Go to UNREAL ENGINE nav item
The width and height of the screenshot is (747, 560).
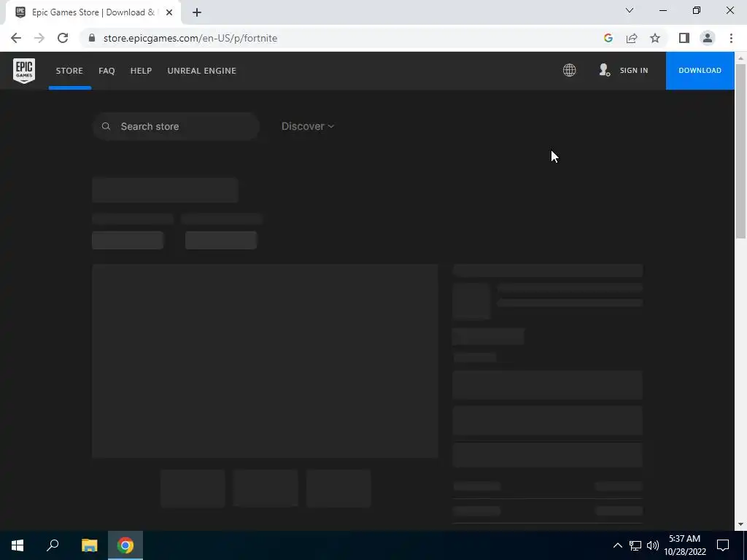coord(202,71)
